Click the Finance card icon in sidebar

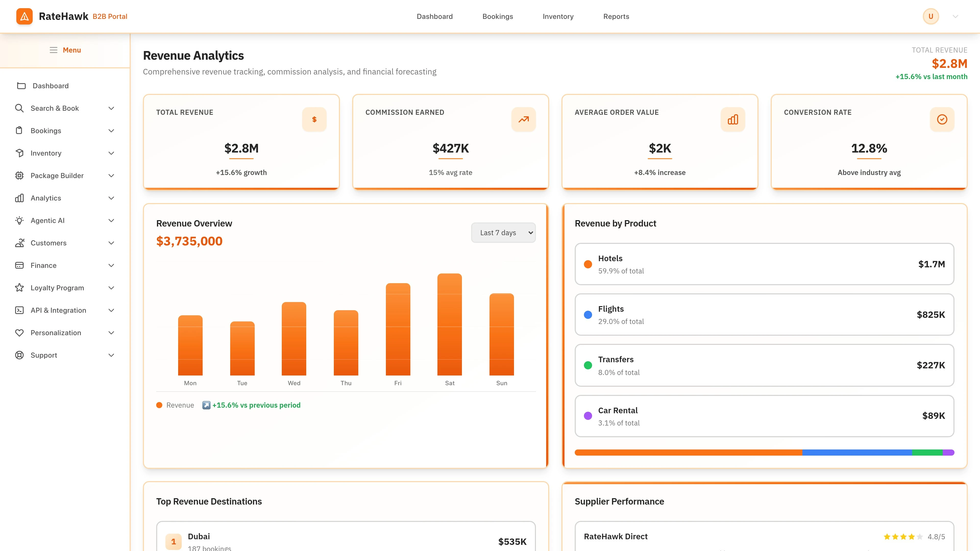coord(20,265)
